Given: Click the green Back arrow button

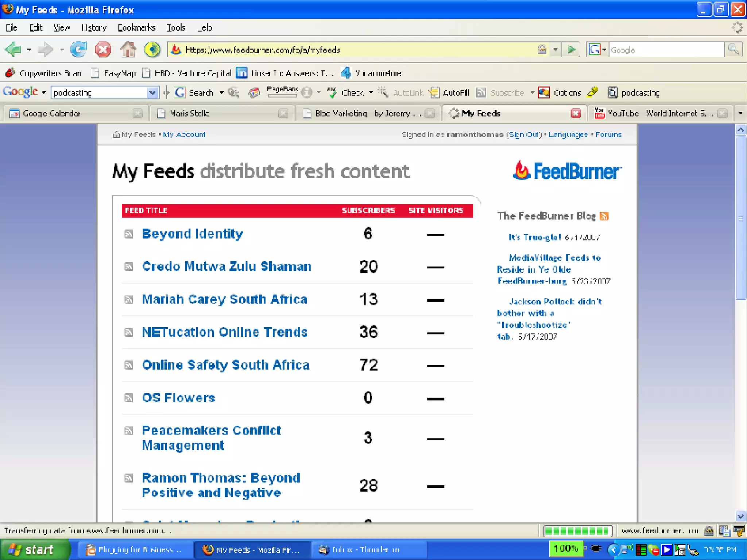Looking at the screenshot, I should coord(13,50).
